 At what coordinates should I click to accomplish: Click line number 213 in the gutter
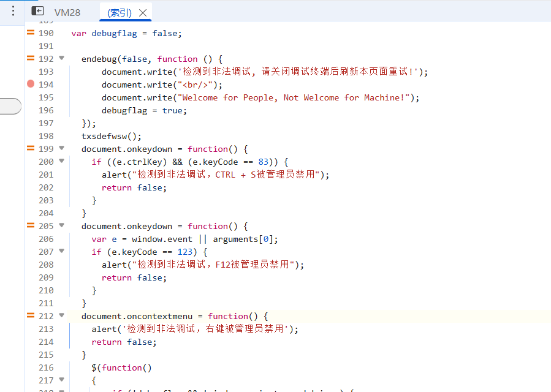(46, 329)
